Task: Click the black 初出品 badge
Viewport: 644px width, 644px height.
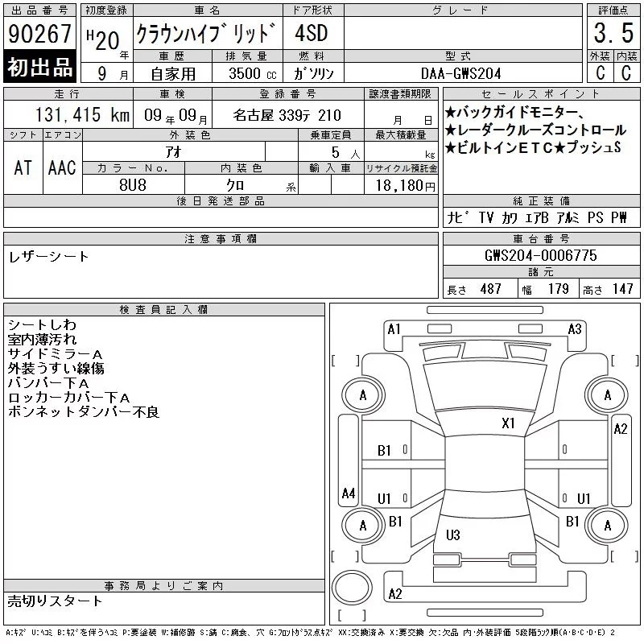Action: tap(39, 68)
